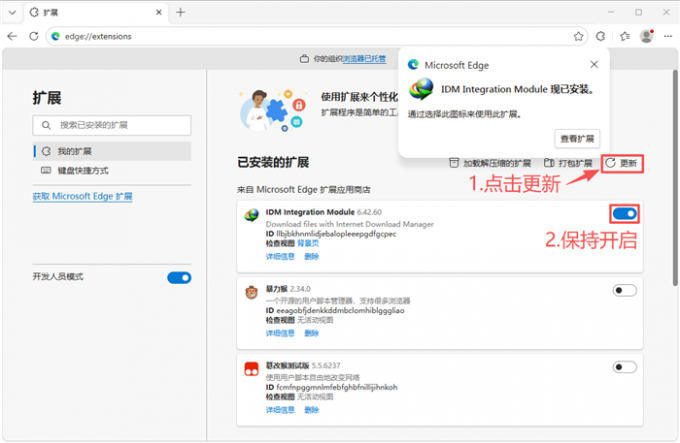
Task: Click the briefcase icon in the managed banner
Action: [x=304, y=59]
